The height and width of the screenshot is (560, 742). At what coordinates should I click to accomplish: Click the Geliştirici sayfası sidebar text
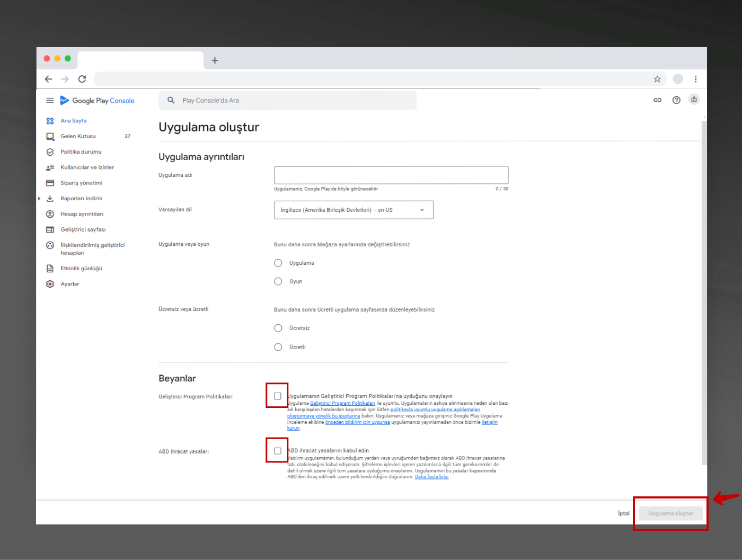[x=83, y=229]
